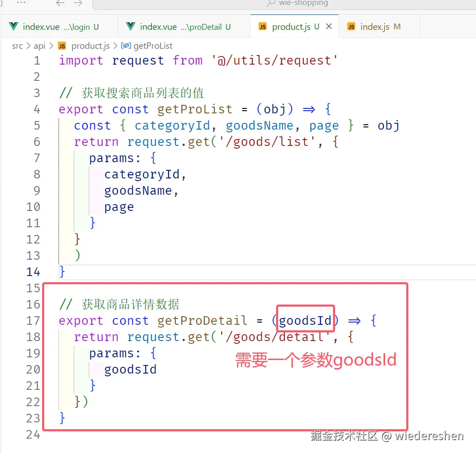Click line number 4 in the gutter

pos(37,109)
